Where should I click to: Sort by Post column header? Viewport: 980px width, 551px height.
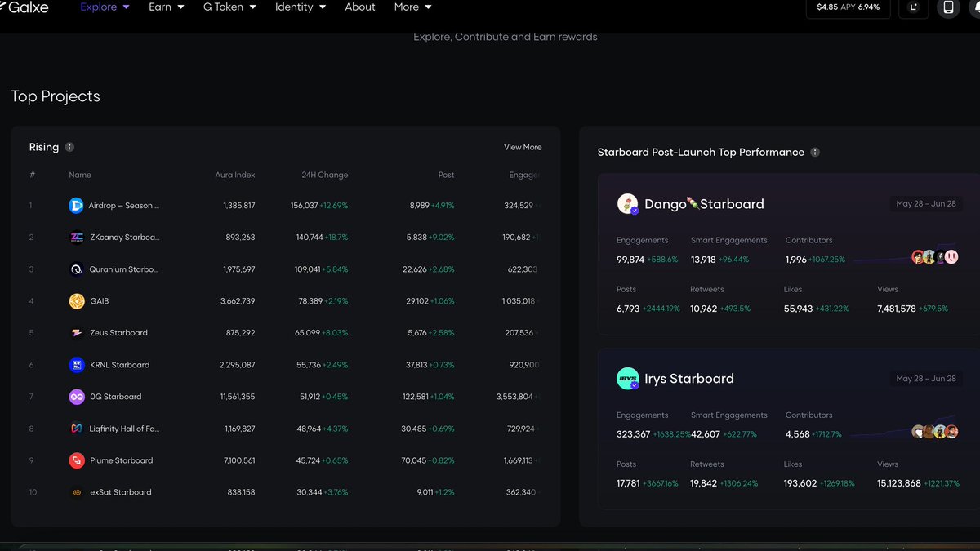(x=446, y=175)
